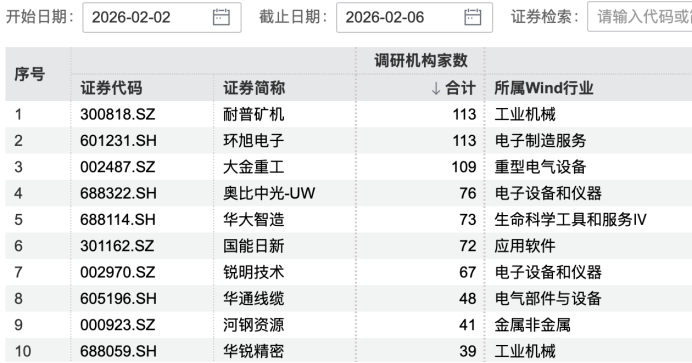Select stock code 002970.SZ
This screenshot has width=692, height=363.
[118, 272]
